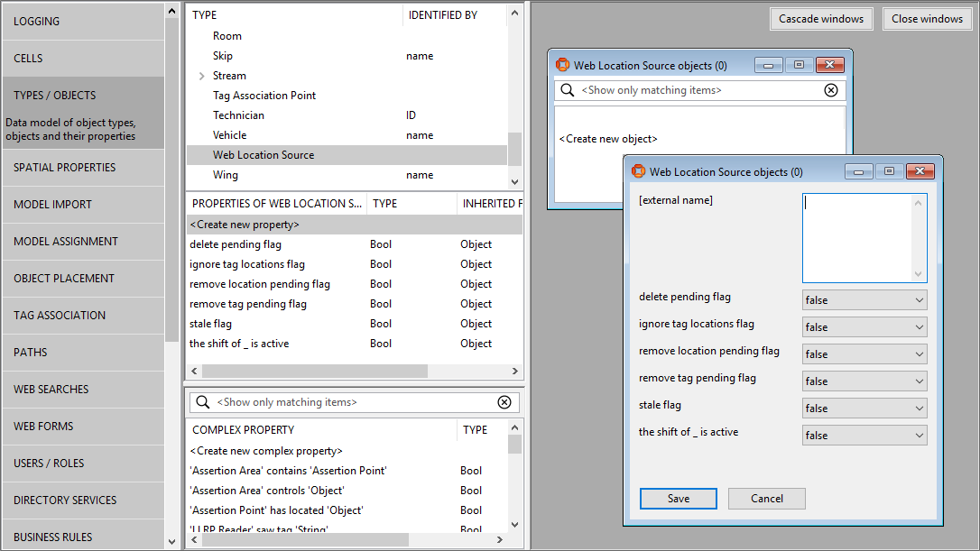
Task: Click the back window's Show only matching items field
Action: (x=700, y=90)
